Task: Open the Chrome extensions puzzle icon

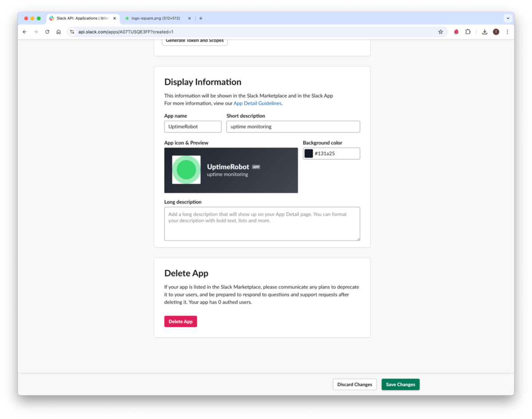Action: tap(468, 31)
